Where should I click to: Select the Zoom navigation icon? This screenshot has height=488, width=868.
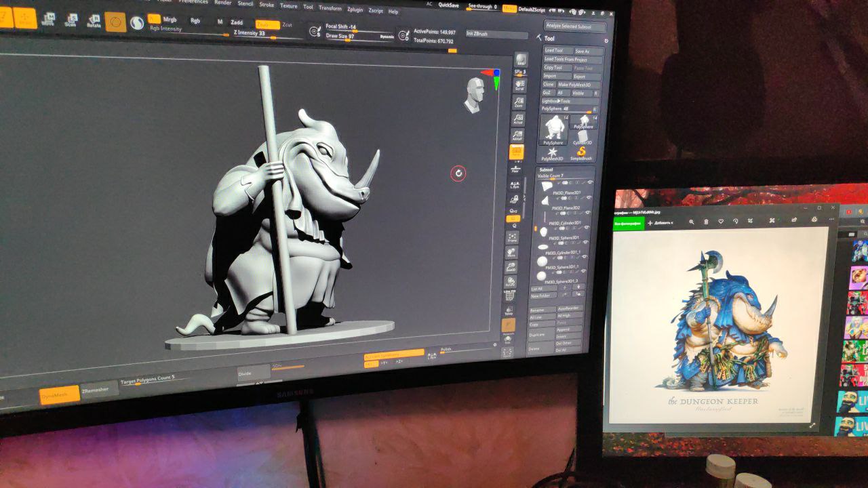(519, 102)
